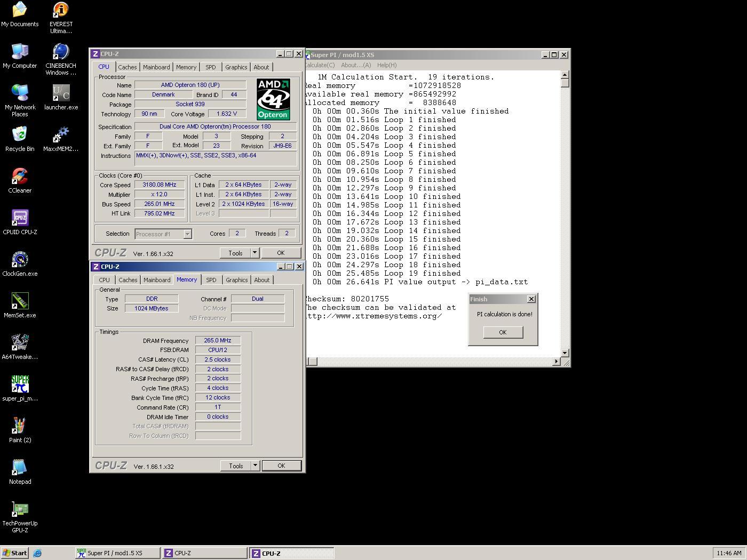747x560 pixels.
Task: Open the Start menu
Action: [15, 553]
